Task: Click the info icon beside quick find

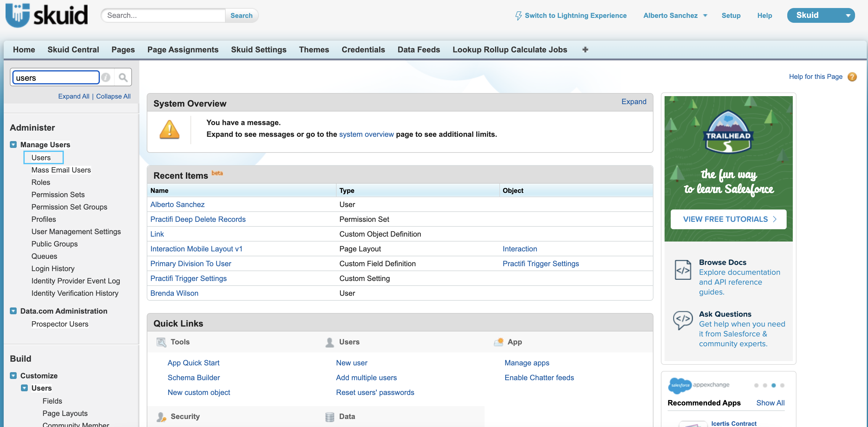Action: [x=106, y=77]
